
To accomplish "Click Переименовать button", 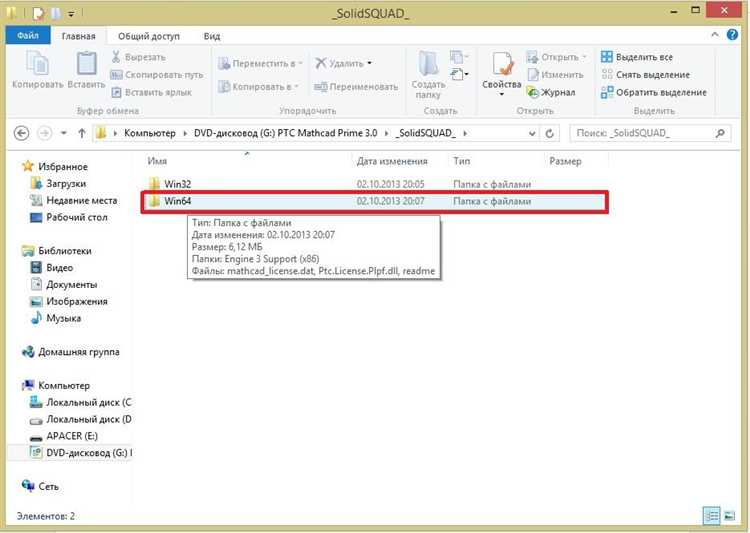I will point(356,87).
